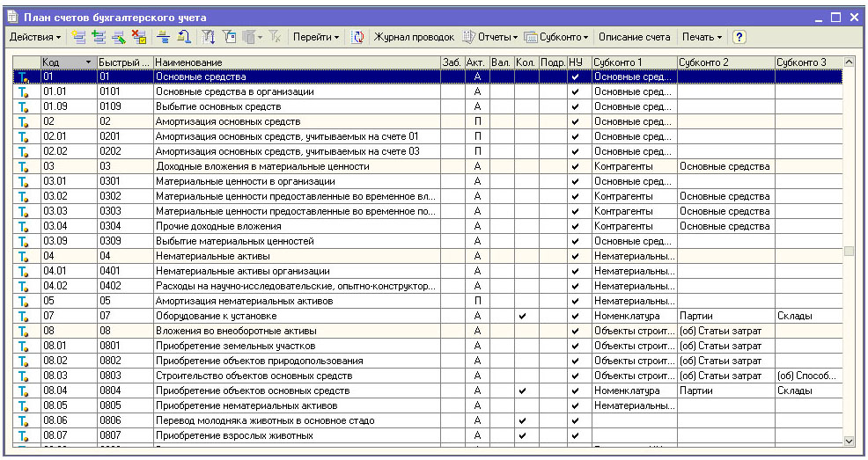
Task: Toggle the НУ checkmark for account 01.01
Action: (576, 91)
